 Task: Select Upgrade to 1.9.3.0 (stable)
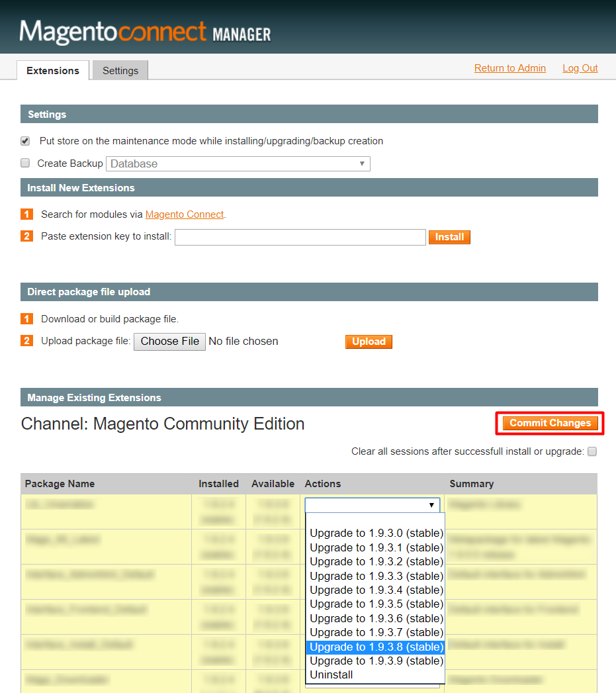pyautogui.click(x=376, y=533)
